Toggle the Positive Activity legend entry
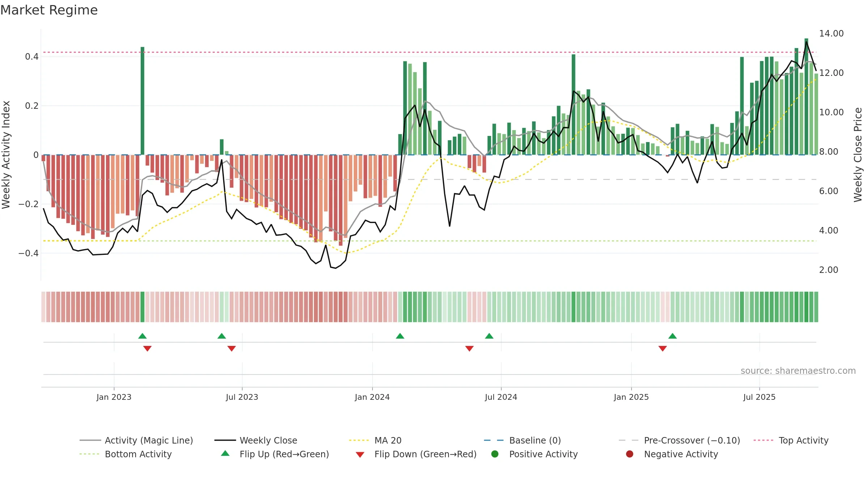This screenshot has height=488, width=868. [534, 454]
